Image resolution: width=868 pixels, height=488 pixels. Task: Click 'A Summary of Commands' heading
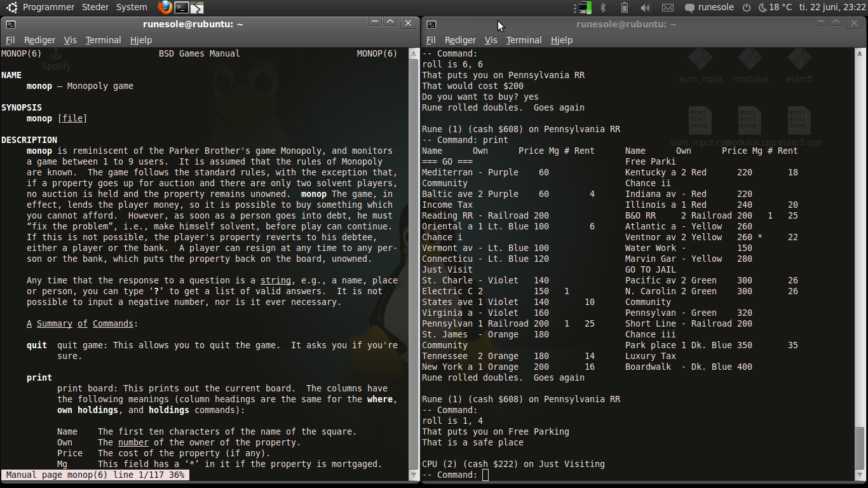(x=80, y=323)
